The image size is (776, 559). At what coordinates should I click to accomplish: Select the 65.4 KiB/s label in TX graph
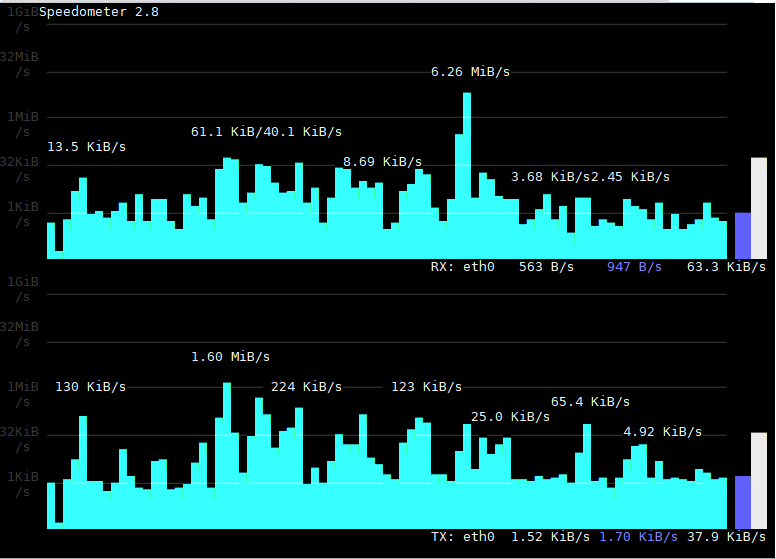click(x=590, y=402)
